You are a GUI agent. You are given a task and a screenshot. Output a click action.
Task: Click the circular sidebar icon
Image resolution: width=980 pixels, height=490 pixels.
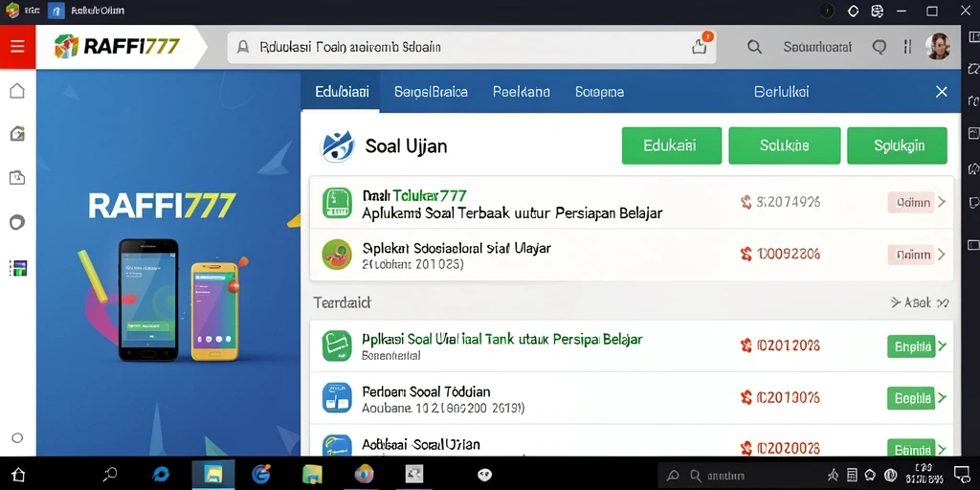(x=17, y=222)
